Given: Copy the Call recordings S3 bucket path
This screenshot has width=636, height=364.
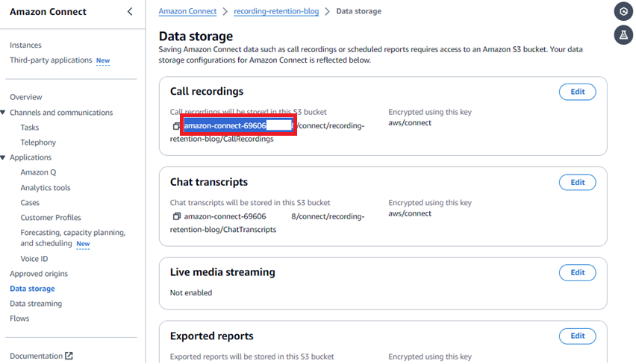Looking at the screenshot, I should [x=177, y=126].
